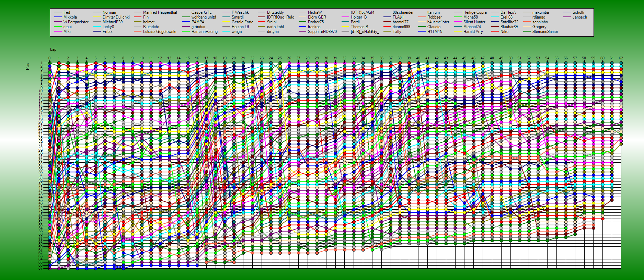Select '[DTR]Oso_Rulo' in the legend
Viewport: 644px width, 280px height.
[x=280, y=17]
